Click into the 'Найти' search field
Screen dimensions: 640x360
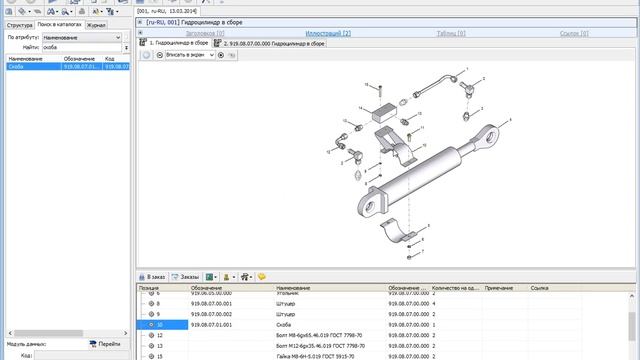pyautogui.click(x=82, y=47)
